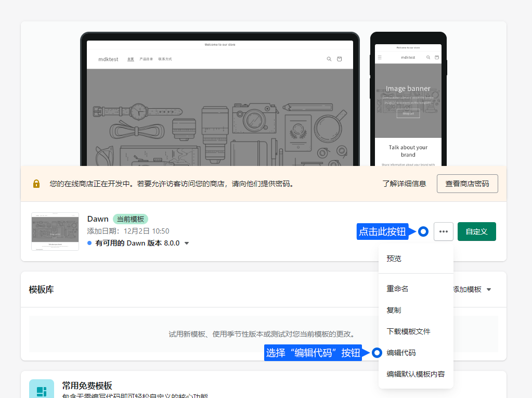The image size is (532, 398).
Task: Expand the 有可用的 Dawn 版本 8.0.0 dropdown
Action: click(187, 243)
